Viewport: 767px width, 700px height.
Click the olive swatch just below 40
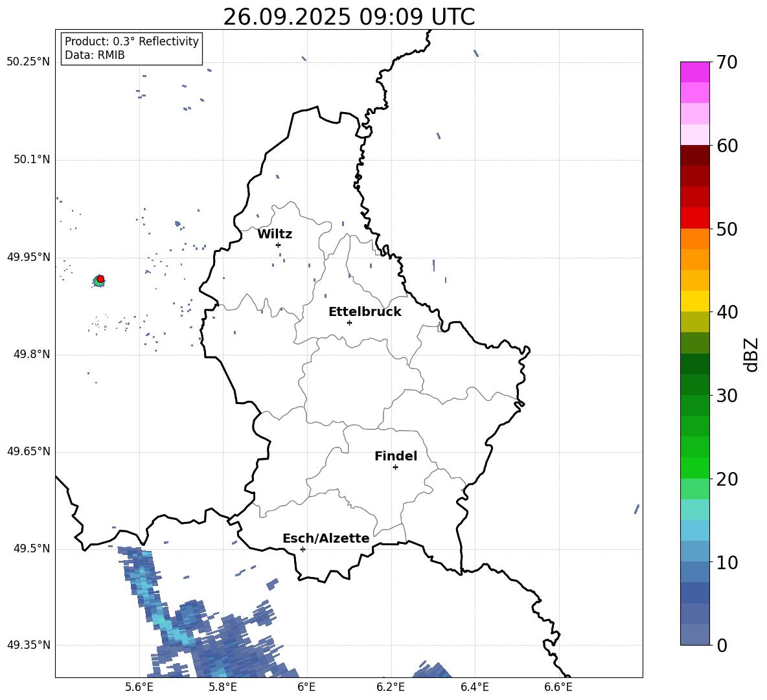tap(694, 322)
